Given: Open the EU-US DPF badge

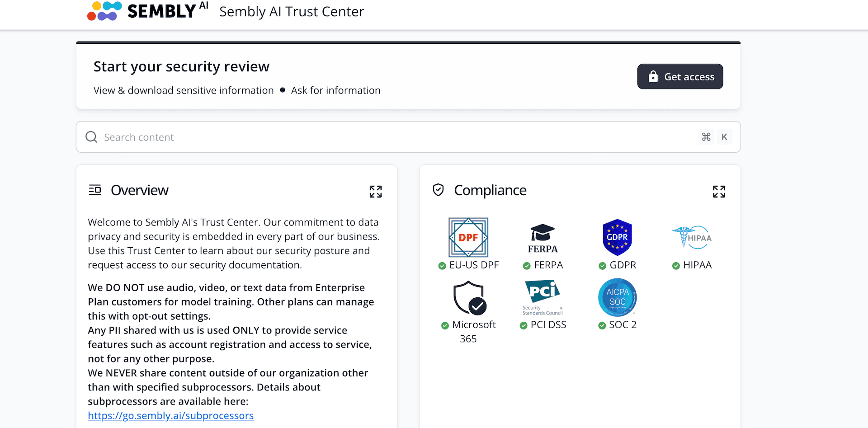Looking at the screenshot, I should [x=468, y=237].
